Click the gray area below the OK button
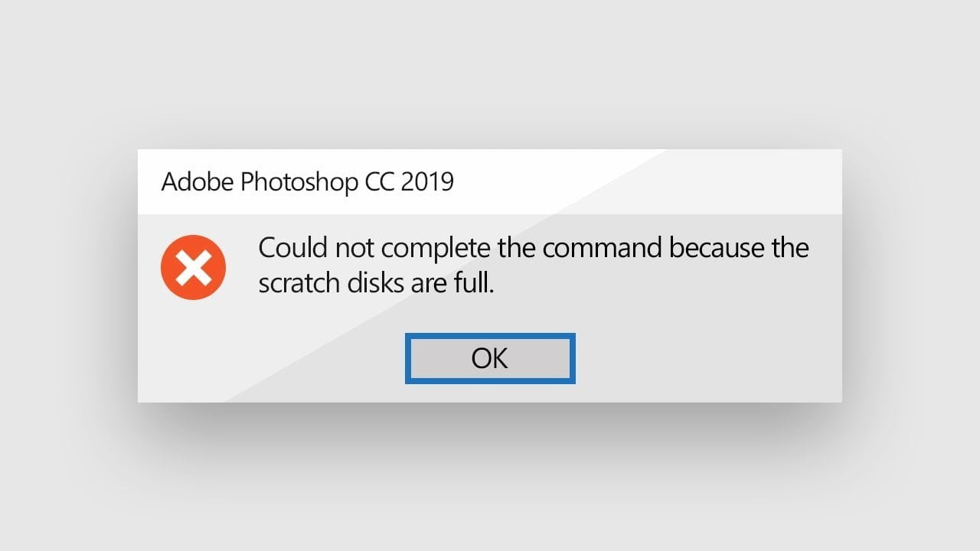 coord(490,392)
